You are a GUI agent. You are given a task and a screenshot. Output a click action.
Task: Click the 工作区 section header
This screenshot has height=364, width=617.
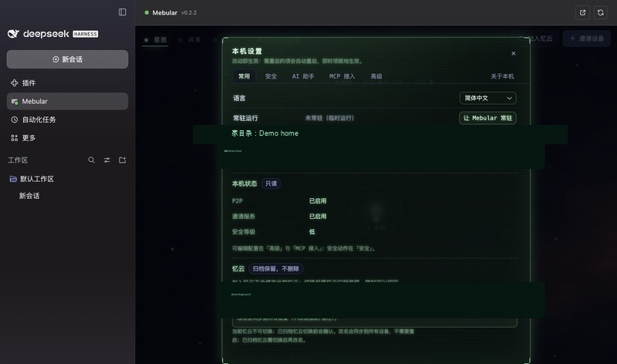[x=18, y=160]
